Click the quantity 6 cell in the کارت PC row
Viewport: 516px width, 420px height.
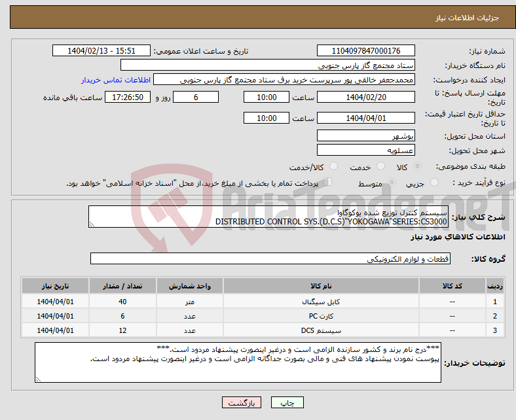[122, 316]
